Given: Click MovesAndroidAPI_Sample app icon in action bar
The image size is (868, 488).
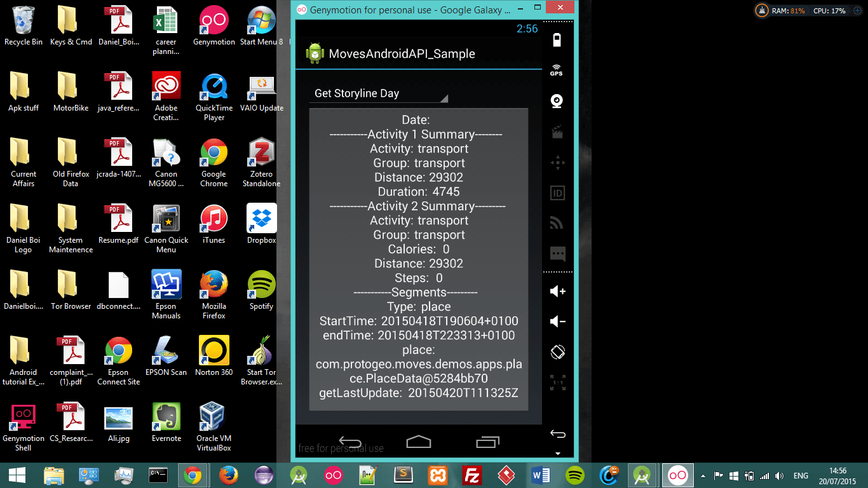Looking at the screenshot, I should 315,53.
